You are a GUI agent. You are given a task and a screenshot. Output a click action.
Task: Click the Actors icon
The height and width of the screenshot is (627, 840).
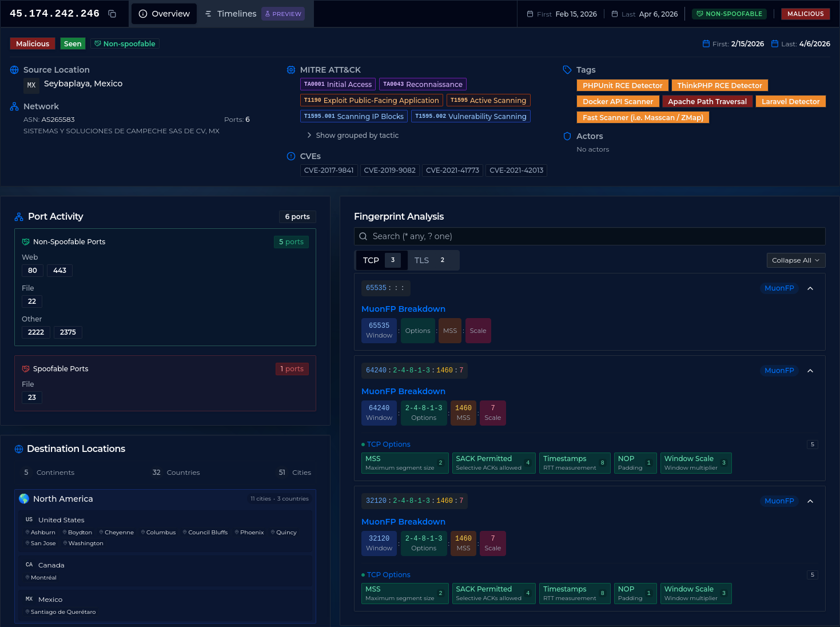[x=567, y=136]
